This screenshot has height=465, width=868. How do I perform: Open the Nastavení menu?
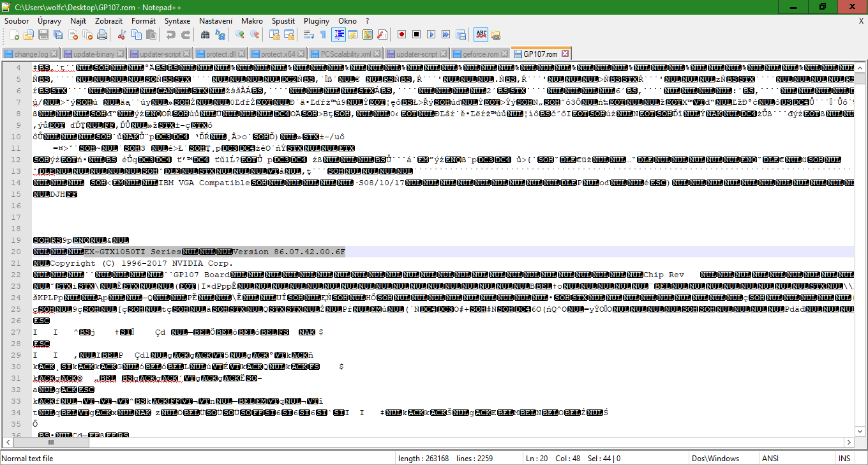click(x=216, y=21)
